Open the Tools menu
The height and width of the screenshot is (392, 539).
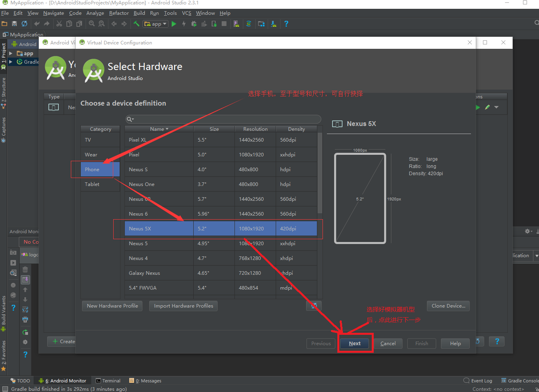pos(170,13)
